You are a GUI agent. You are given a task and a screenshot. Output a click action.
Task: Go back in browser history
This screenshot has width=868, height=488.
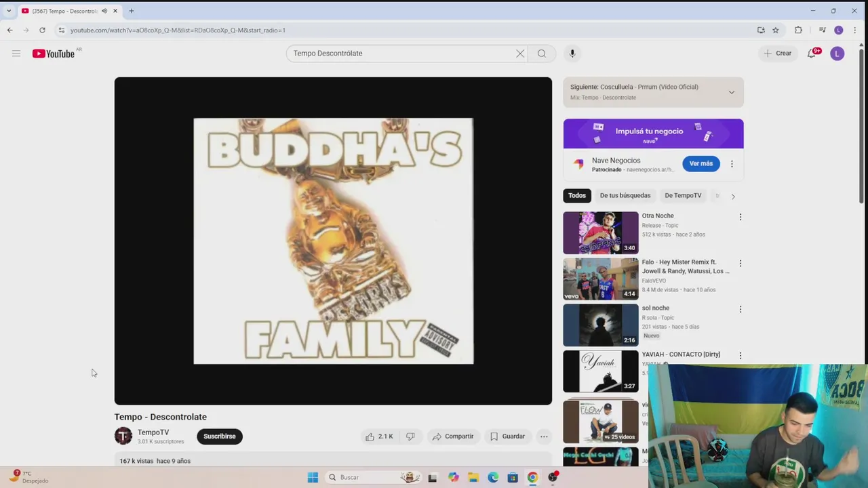click(10, 30)
